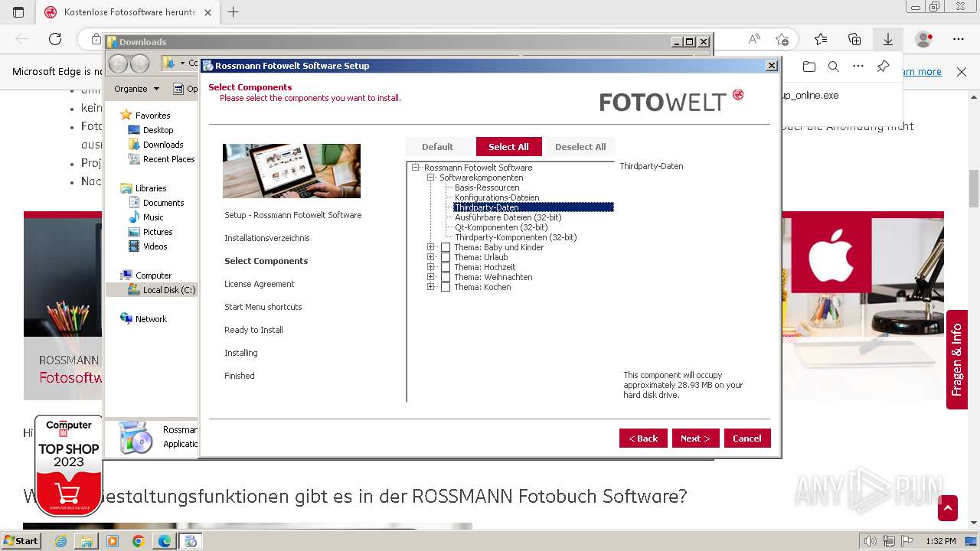Open downloads folder icon in downloads flyout
Image resolution: width=980 pixels, height=551 pixels.
[809, 67]
